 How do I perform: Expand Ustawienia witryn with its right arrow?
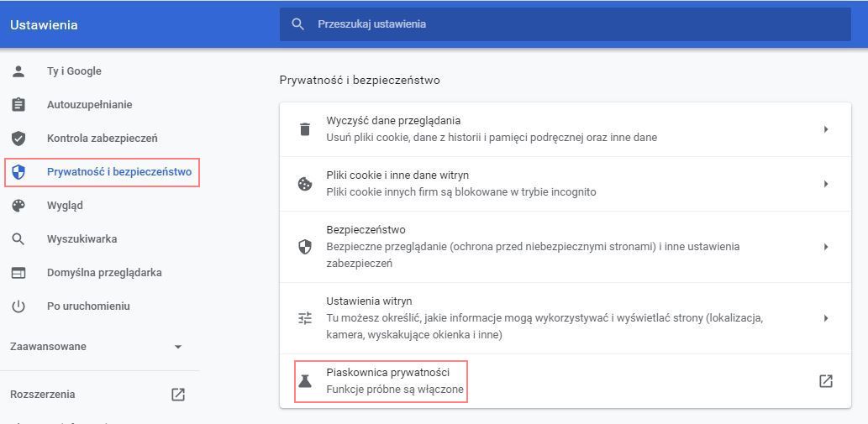(826, 318)
